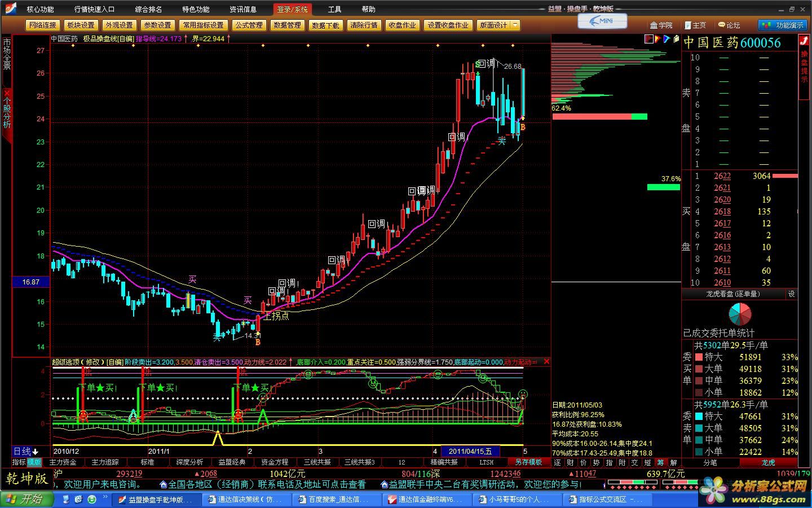Click the 设置收盘作业 button
812x508 pixels.
click(x=448, y=25)
